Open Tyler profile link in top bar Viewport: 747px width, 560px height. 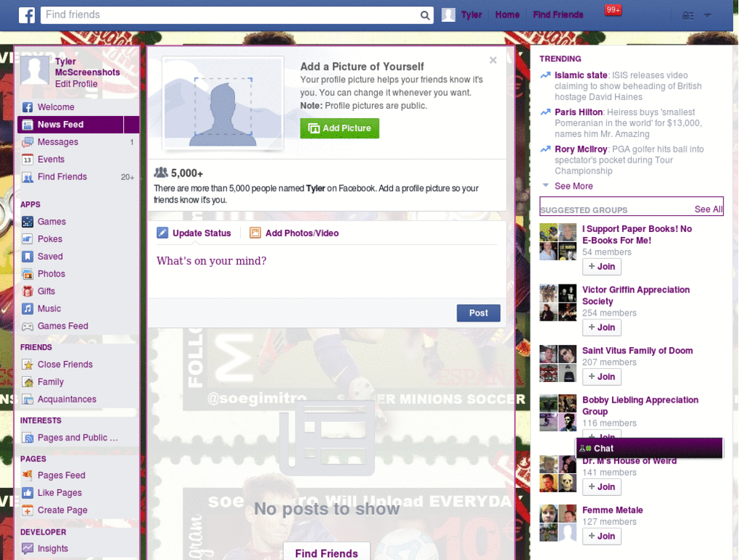tap(462, 15)
